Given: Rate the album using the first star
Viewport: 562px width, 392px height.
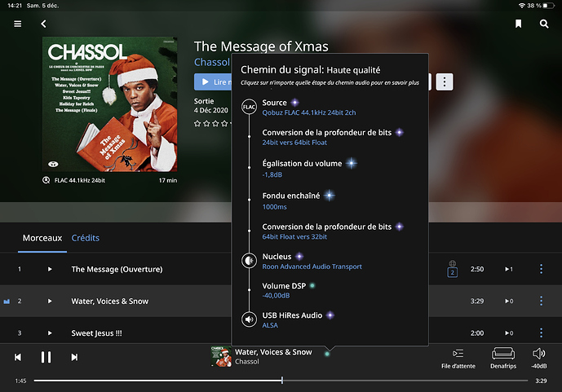Looking at the screenshot, I should tap(197, 124).
